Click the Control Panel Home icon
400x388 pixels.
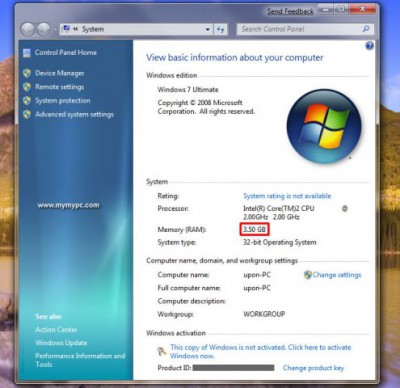[x=27, y=53]
